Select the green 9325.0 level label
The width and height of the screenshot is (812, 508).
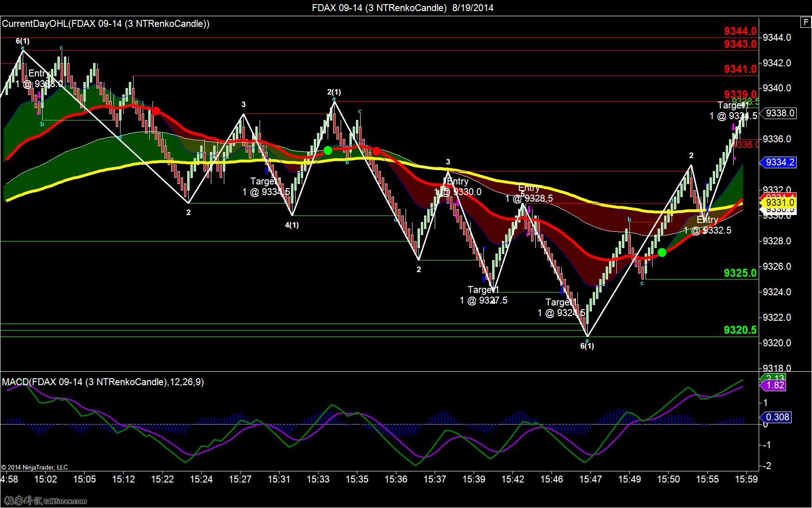click(x=740, y=273)
